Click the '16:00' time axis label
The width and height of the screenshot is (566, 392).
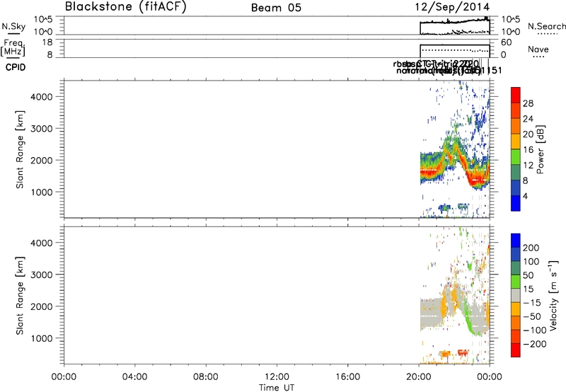(x=347, y=377)
